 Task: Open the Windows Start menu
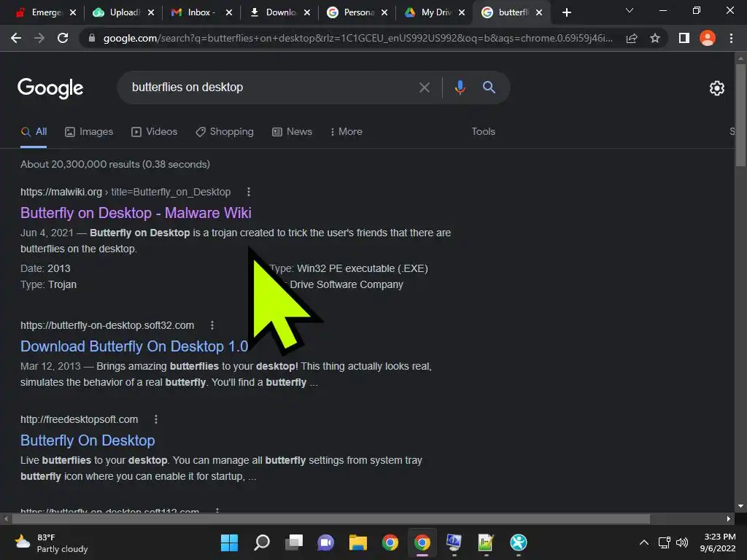[x=229, y=542]
